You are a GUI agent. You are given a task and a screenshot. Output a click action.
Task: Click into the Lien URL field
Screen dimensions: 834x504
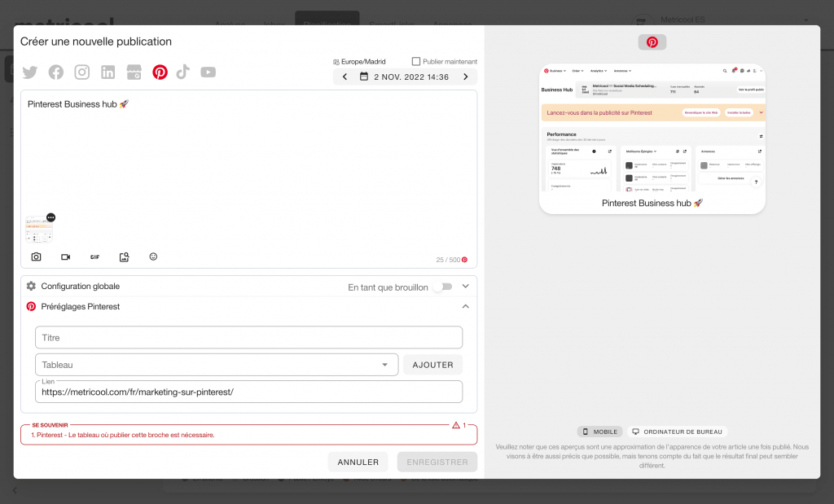[x=249, y=392]
